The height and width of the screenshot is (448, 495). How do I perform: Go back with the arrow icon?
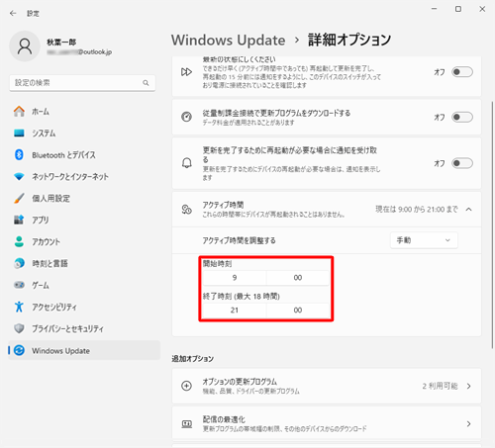pyautogui.click(x=13, y=13)
